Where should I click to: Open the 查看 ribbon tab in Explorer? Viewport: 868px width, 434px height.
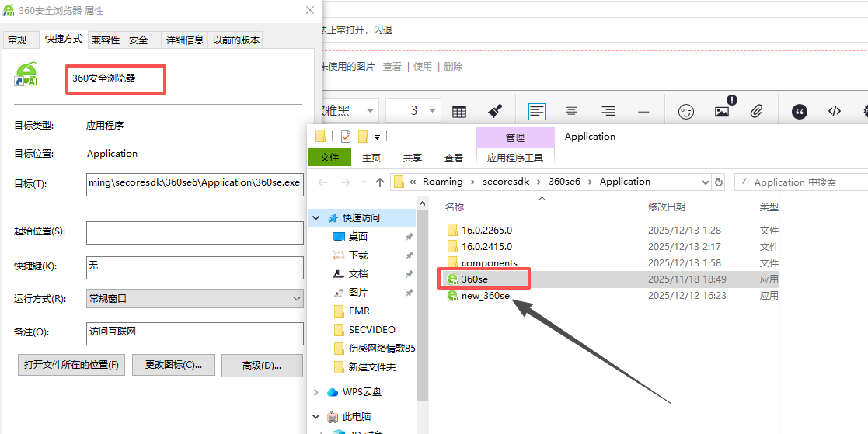454,158
